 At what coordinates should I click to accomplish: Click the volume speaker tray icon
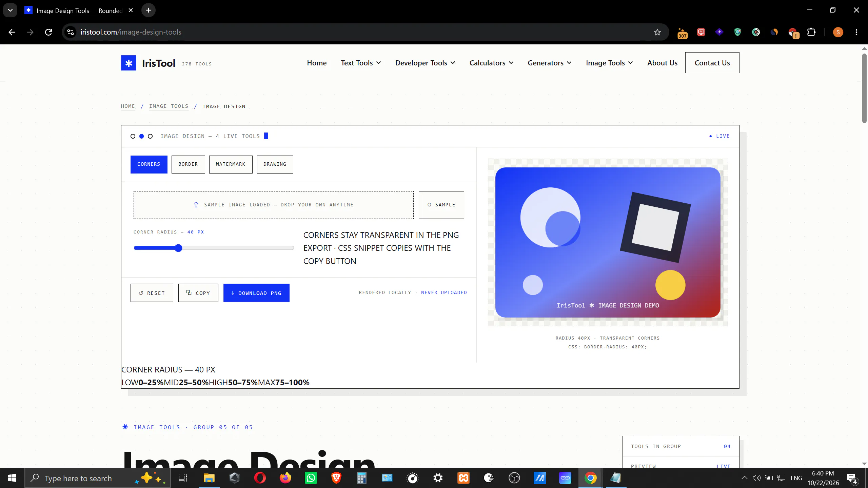coord(756,478)
